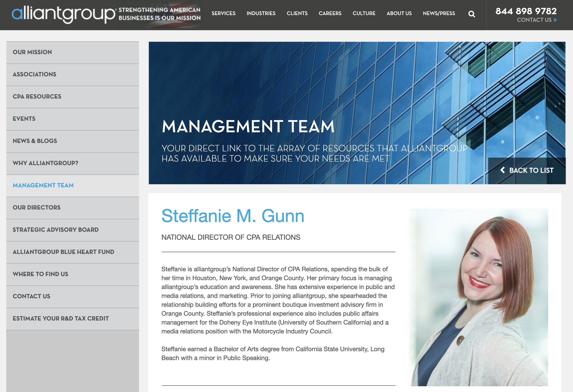Click the Strengthening American Businesses mission banner
Viewport: 573px width, 392px height.
coord(160,14)
